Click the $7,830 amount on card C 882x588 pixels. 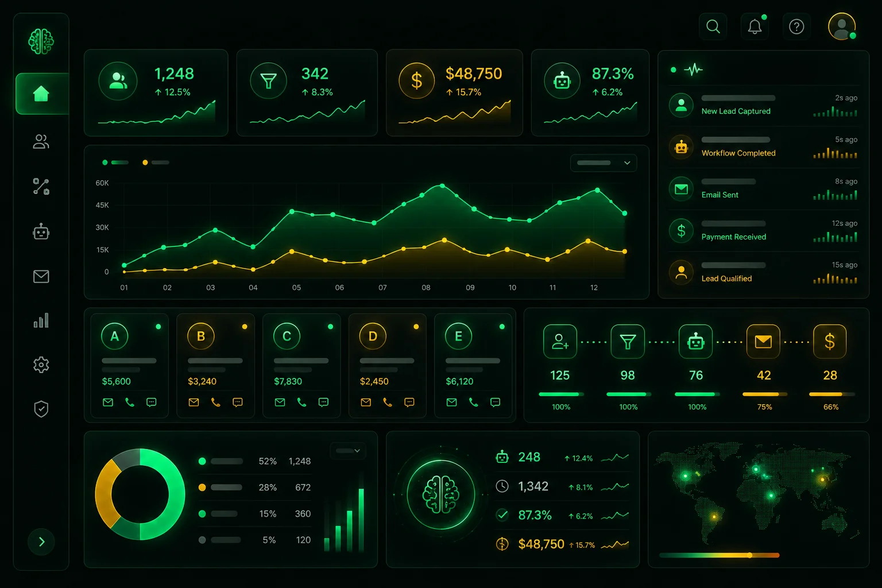coord(288,381)
